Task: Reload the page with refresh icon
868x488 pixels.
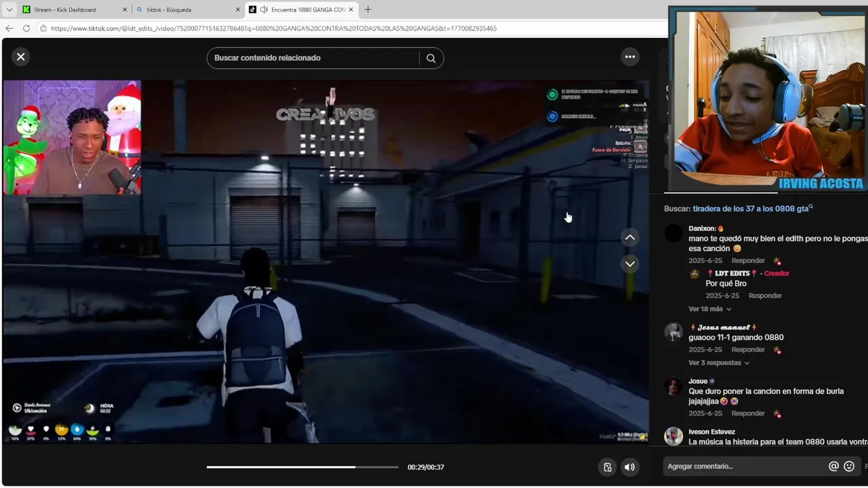Action: point(26,28)
